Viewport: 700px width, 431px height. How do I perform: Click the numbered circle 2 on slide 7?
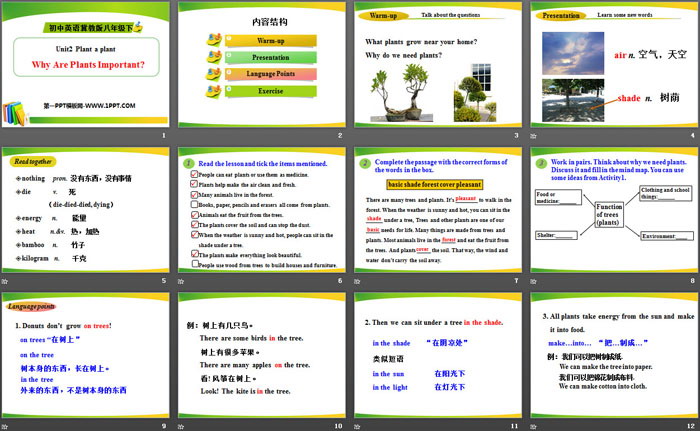click(366, 162)
